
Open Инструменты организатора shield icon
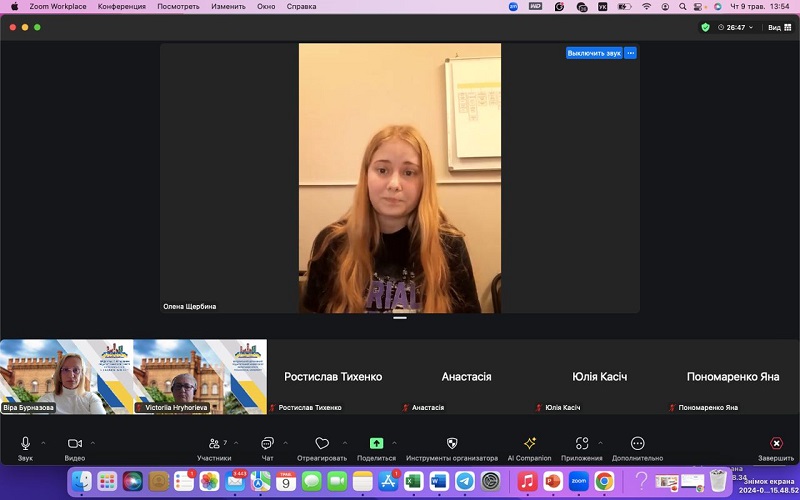click(x=452, y=443)
